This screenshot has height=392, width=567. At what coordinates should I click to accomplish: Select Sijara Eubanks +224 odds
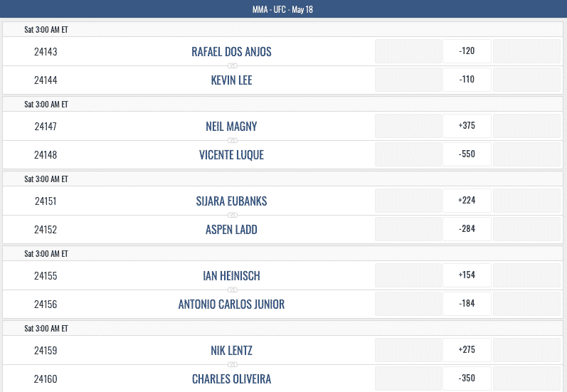pos(467,201)
